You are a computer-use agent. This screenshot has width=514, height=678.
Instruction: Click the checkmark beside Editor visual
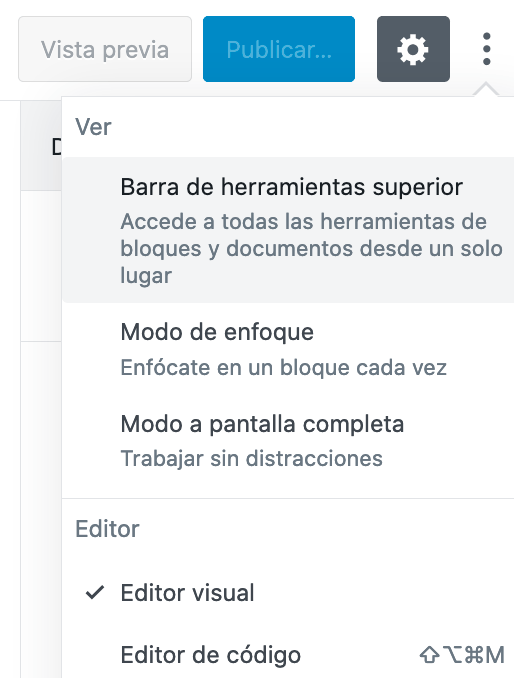[x=95, y=592]
